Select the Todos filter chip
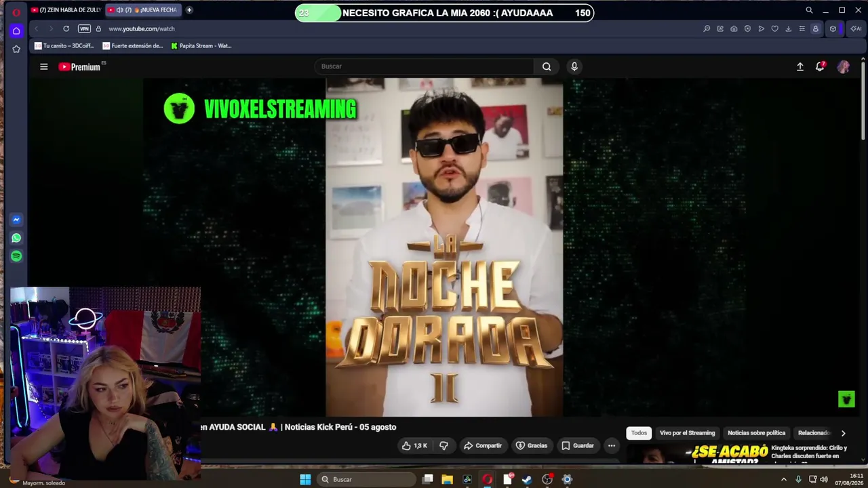Image resolution: width=868 pixels, height=488 pixels. 639,433
